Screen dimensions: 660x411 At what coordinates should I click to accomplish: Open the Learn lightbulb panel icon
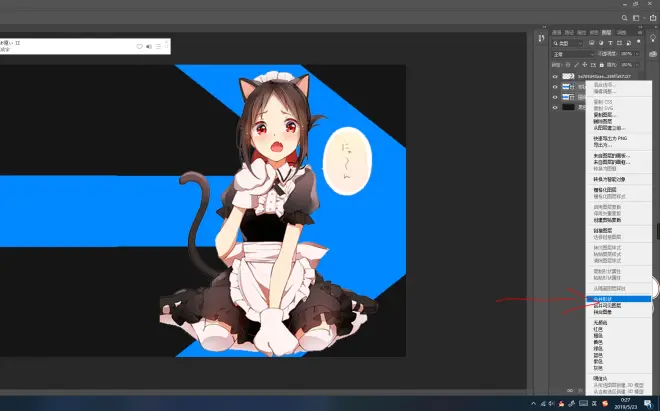coord(653,39)
